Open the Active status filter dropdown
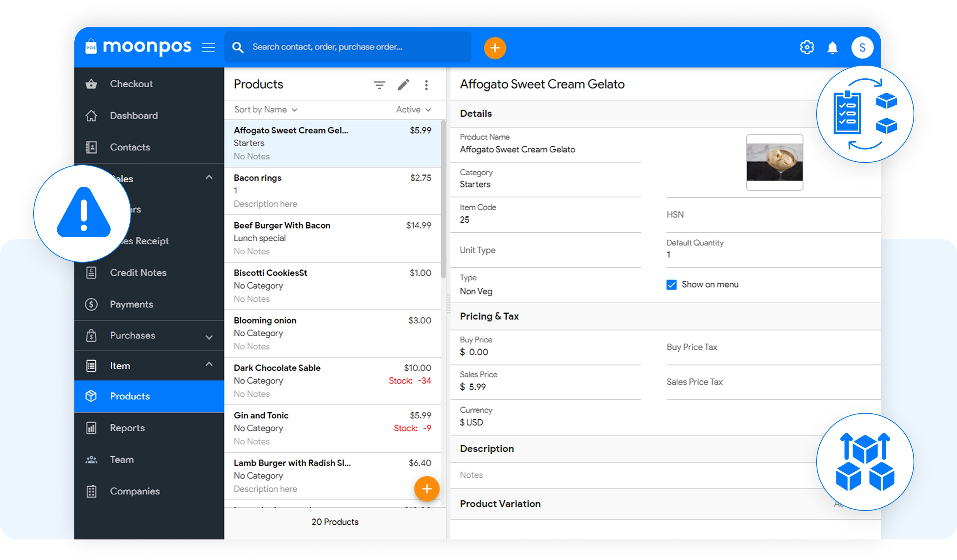The width and height of the screenshot is (957, 560). tap(413, 110)
